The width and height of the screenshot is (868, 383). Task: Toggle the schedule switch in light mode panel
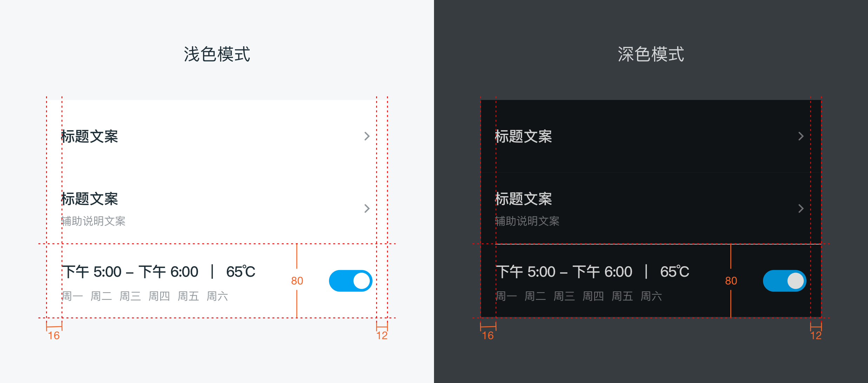tap(350, 281)
